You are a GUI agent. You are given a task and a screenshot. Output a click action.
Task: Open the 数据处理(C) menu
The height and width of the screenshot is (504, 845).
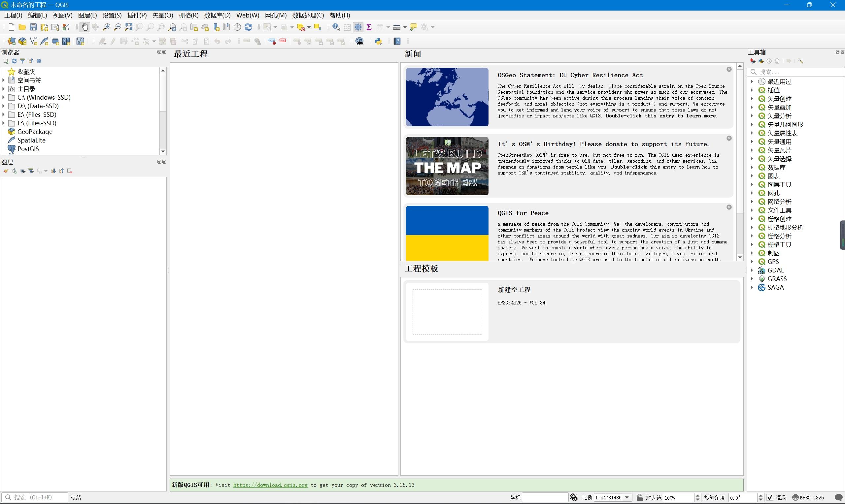308,15
